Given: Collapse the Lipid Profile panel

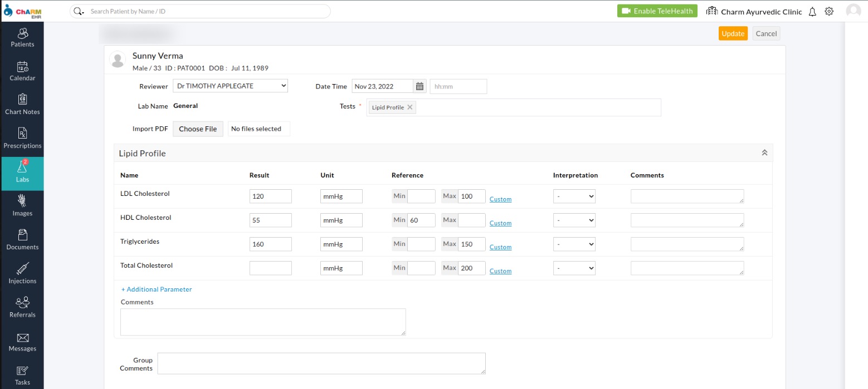Looking at the screenshot, I should tap(764, 152).
